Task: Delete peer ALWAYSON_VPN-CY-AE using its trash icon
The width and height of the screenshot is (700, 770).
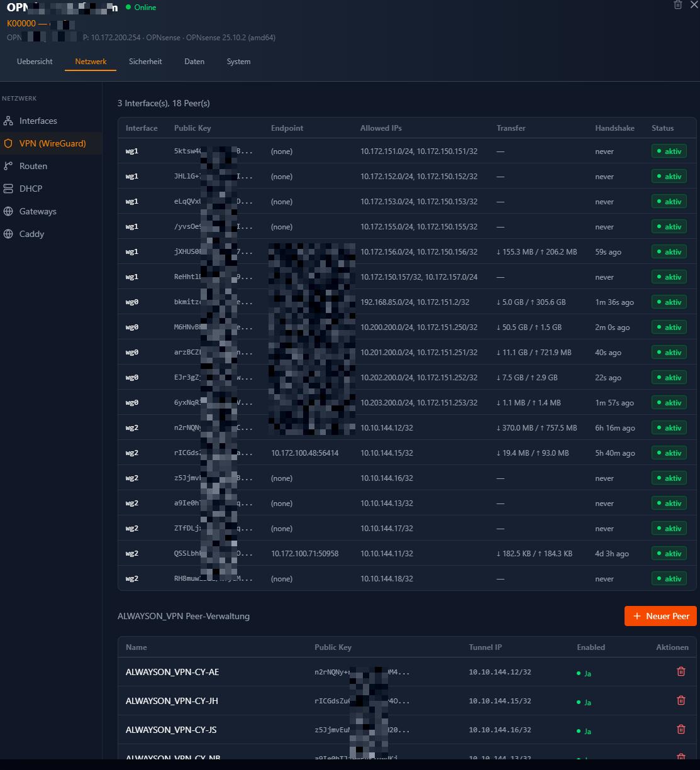Action: pyautogui.click(x=681, y=671)
